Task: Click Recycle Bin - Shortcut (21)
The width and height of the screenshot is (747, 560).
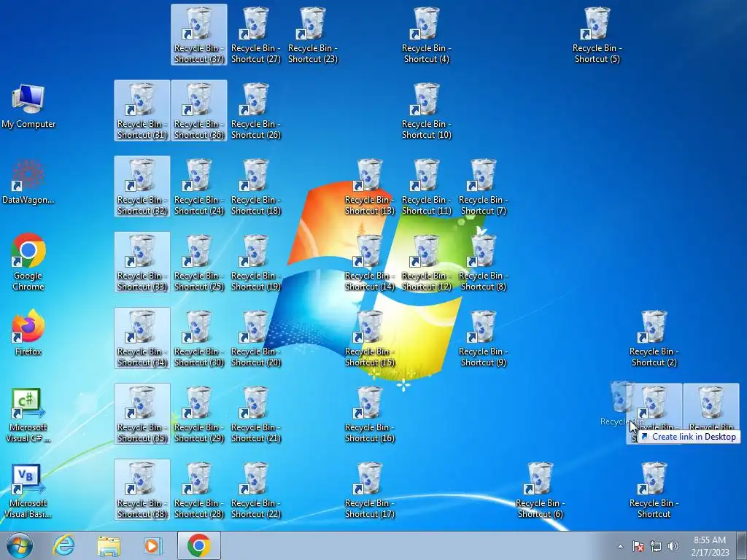Action: (256, 413)
